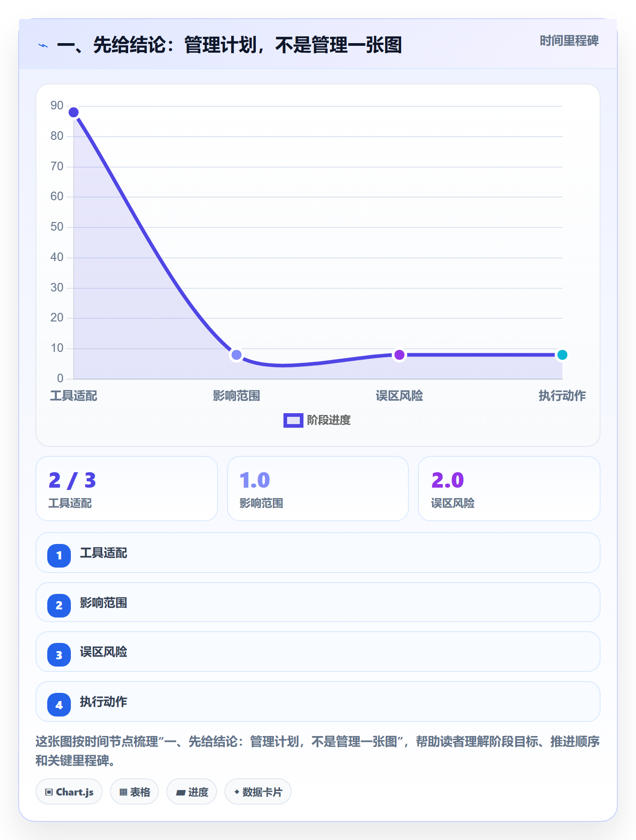Click the 误区风险 x-axis label under the chart
636x840 pixels.
[x=399, y=396]
